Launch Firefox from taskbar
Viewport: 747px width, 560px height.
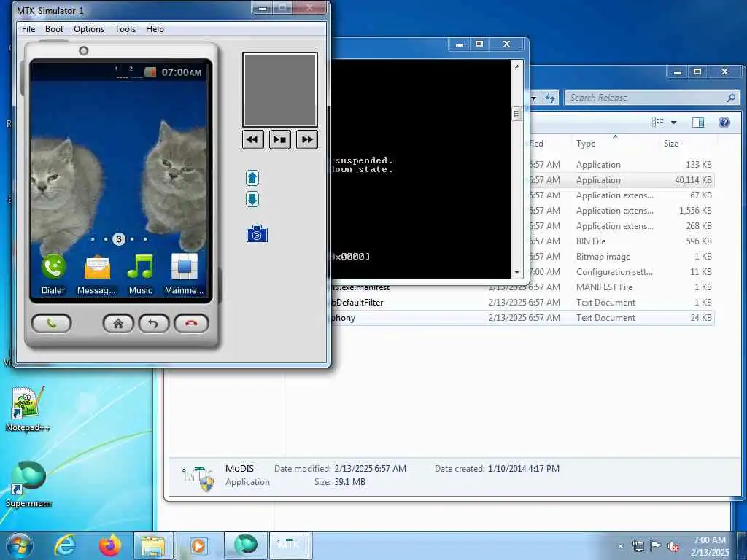110,545
